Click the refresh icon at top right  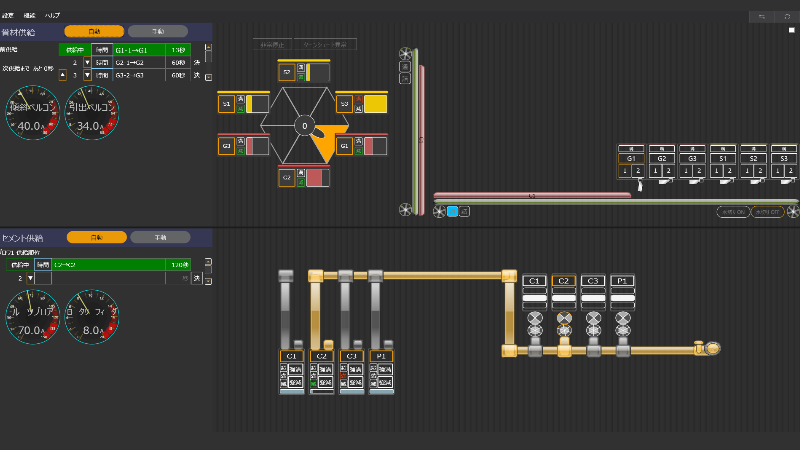(x=786, y=17)
